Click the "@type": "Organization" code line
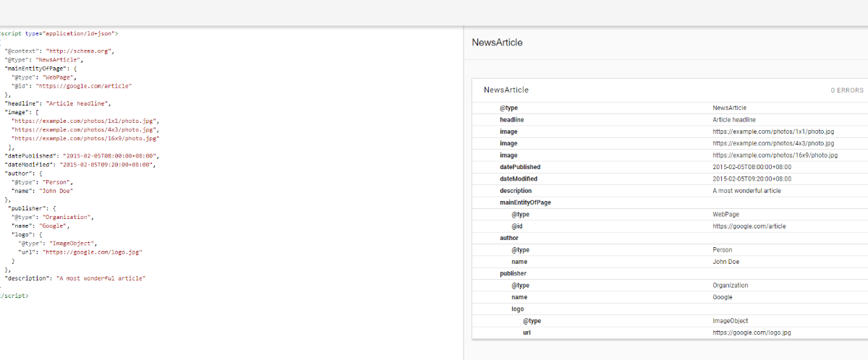This screenshot has width=868, height=360. tap(53, 217)
